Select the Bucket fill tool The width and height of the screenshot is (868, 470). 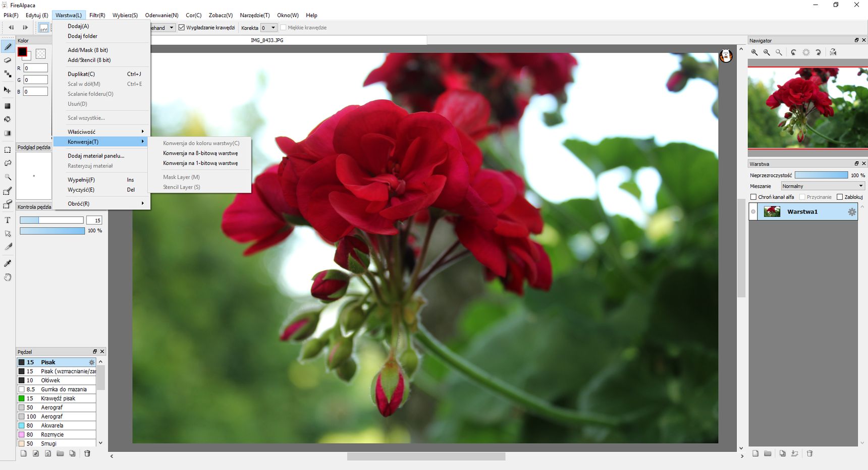tap(8, 120)
